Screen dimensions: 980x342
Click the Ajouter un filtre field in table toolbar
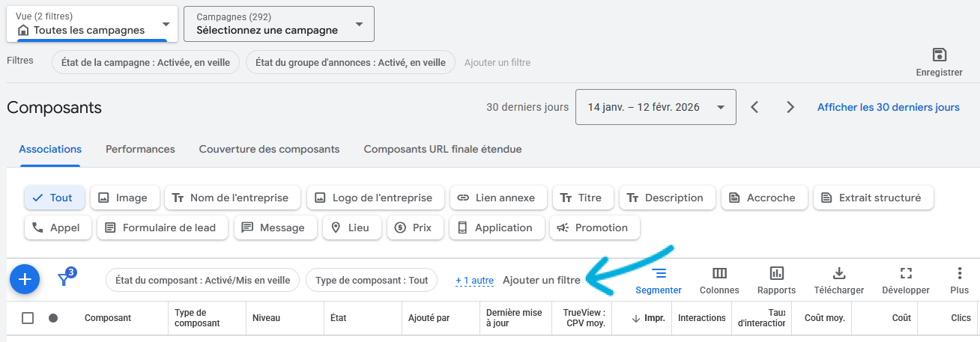coord(541,280)
